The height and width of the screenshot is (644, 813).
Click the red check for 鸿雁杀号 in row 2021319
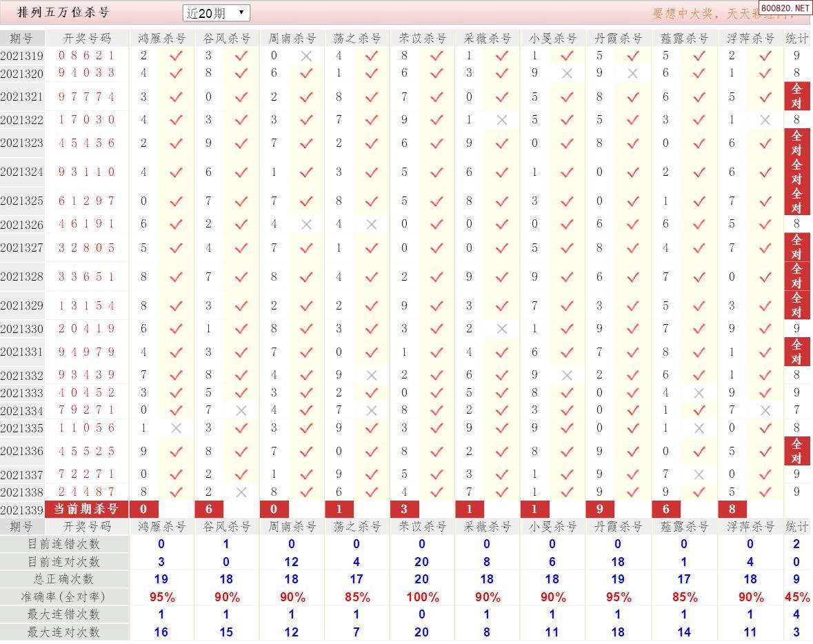177,56
